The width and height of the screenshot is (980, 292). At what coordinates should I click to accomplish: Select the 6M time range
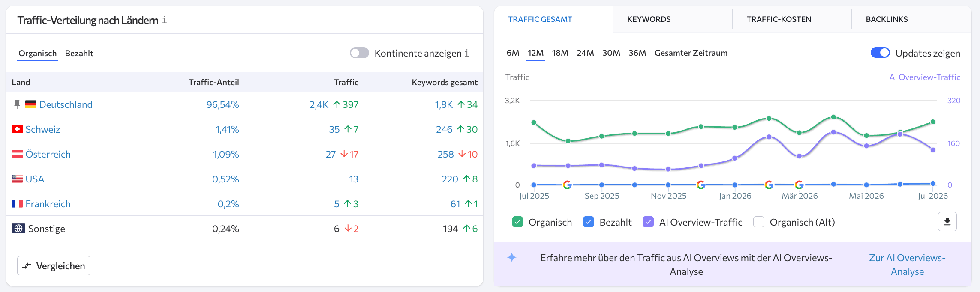pos(513,53)
